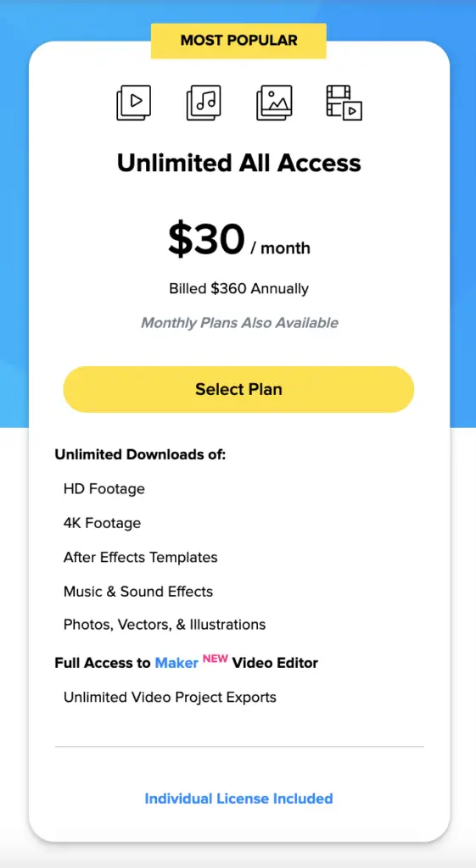Click Unlimited Video Project Exports item
The width and height of the screenshot is (476, 868).
pyautogui.click(x=170, y=697)
